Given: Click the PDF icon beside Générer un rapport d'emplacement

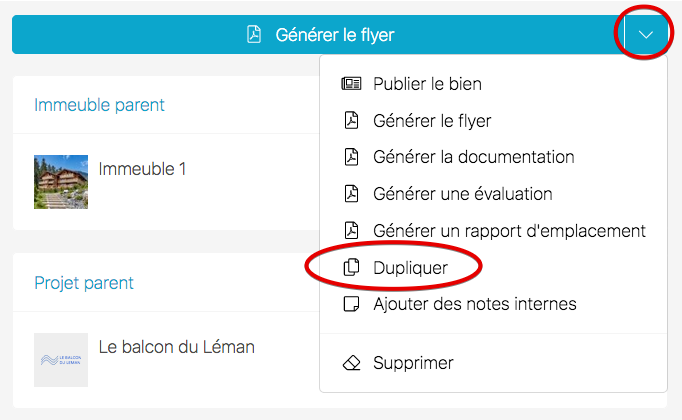Looking at the screenshot, I should (350, 231).
